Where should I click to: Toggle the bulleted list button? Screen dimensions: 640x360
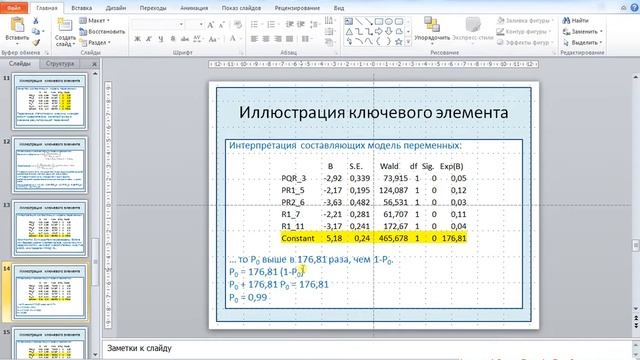coord(255,24)
